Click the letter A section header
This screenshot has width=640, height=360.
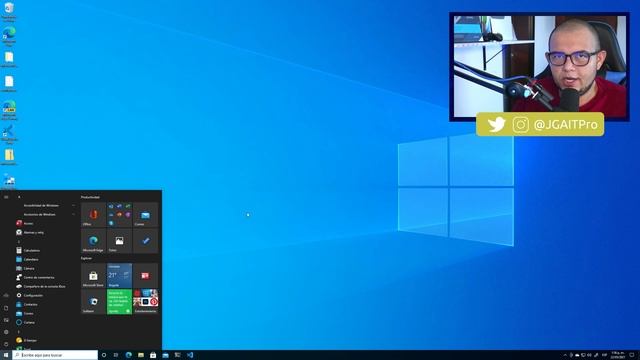tap(19, 197)
